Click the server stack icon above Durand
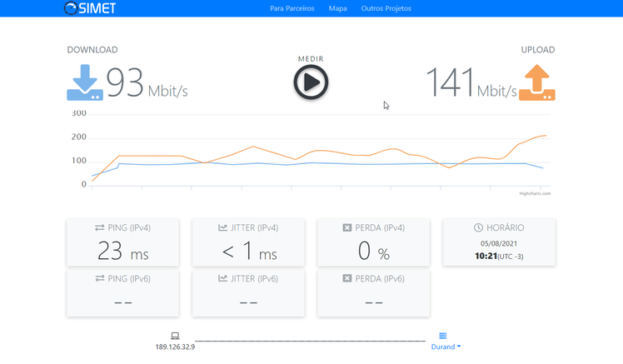The height and width of the screenshot is (364, 623). [442, 336]
